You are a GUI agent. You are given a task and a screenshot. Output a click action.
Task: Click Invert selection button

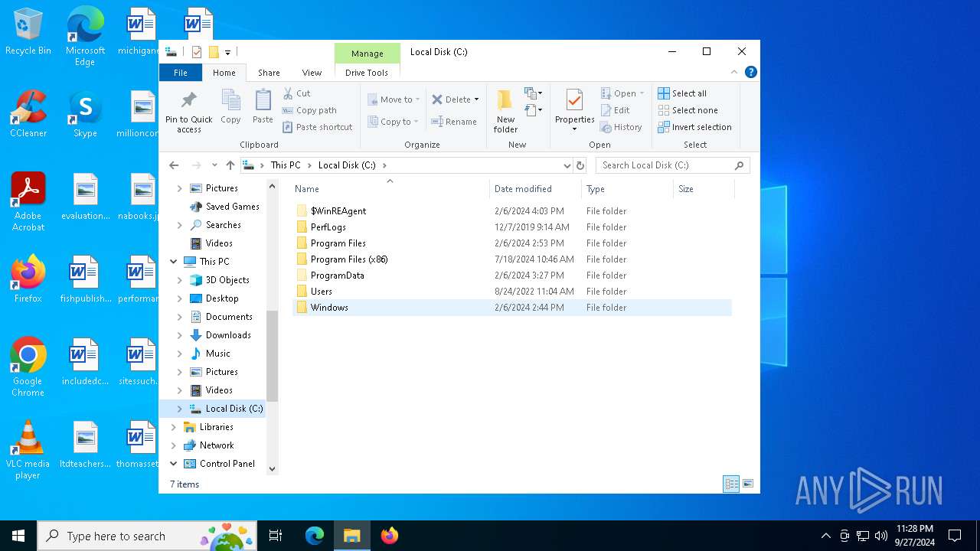[694, 127]
